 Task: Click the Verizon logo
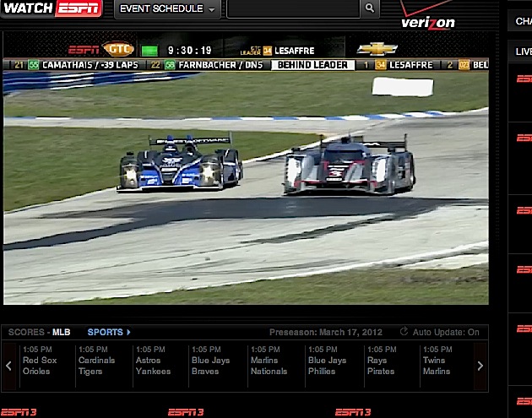(427, 18)
